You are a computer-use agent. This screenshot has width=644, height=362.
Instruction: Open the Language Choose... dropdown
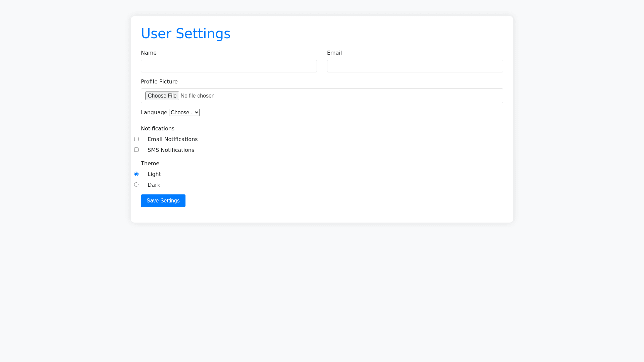click(x=184, y=113)
